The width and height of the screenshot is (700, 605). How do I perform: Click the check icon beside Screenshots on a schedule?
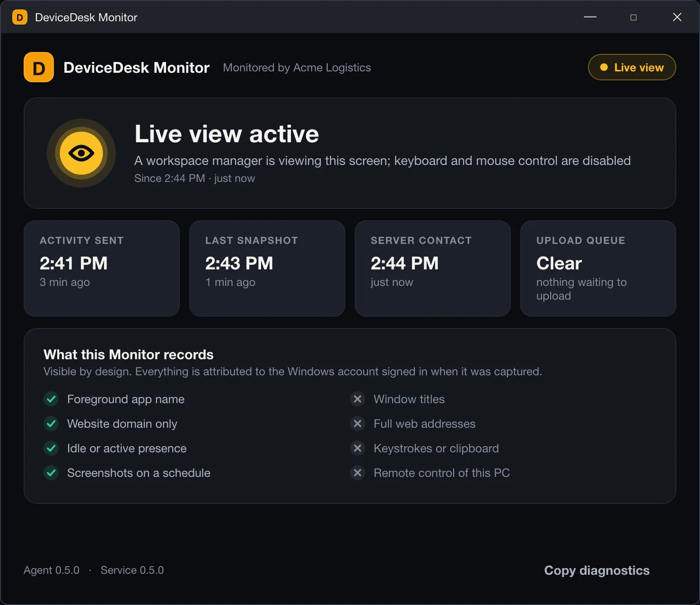coord(51,473)
